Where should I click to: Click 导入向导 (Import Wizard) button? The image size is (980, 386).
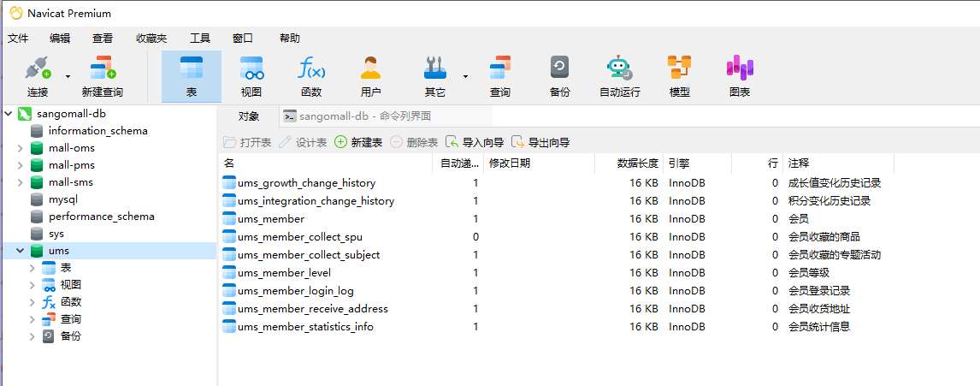(x=475, y=143)
